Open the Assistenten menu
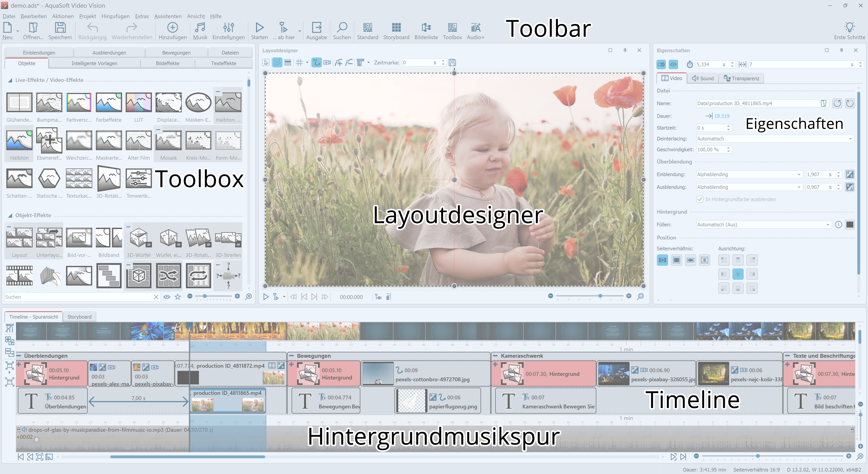The width and height of the screenshot is (868, 474). (x=167, y=16)
